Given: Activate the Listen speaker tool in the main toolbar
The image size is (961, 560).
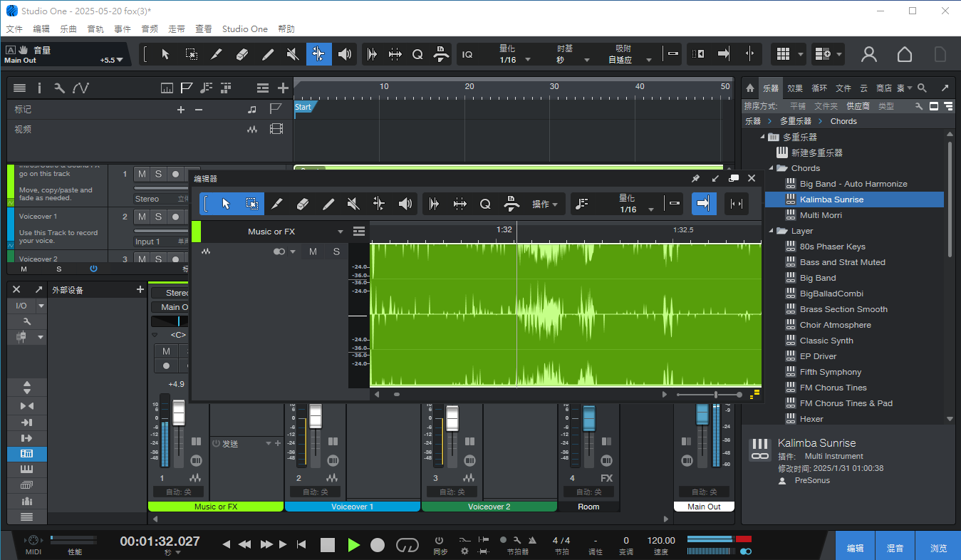Looking at the screenshot, I should pyautogui.click(x=345, y=54).
